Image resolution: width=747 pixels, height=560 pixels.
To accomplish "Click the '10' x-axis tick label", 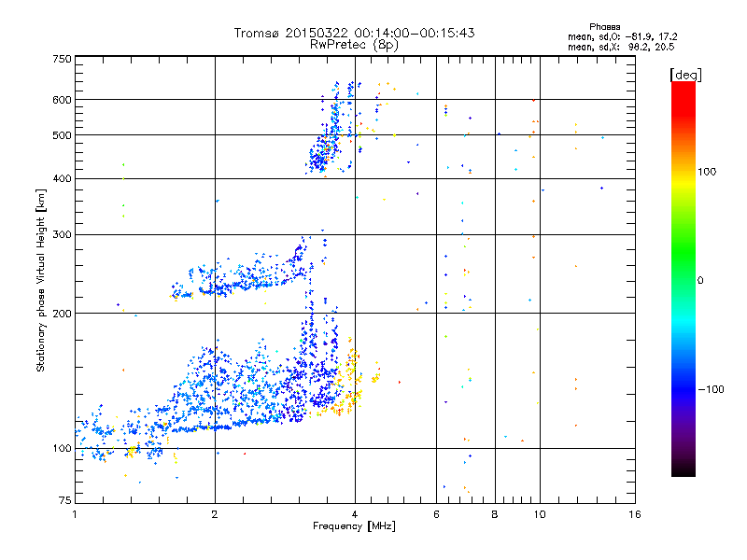I will click(540, 514).
